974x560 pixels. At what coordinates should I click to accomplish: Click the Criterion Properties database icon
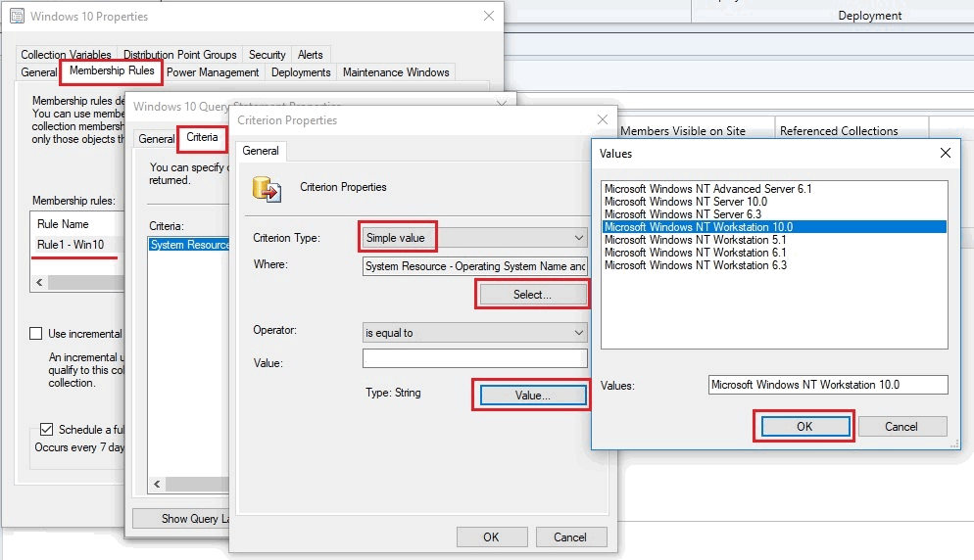(x=268, y=189)
